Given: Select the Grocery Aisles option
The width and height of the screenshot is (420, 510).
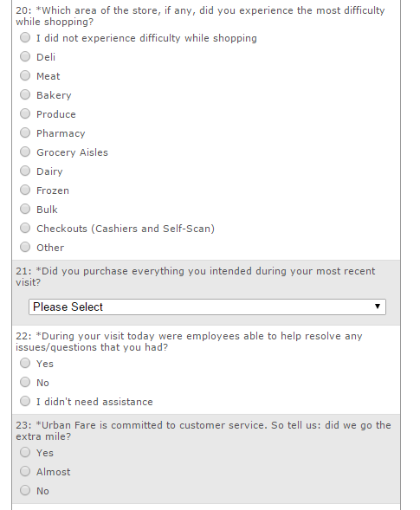Looking at the screenshot, I should [25, 152].
